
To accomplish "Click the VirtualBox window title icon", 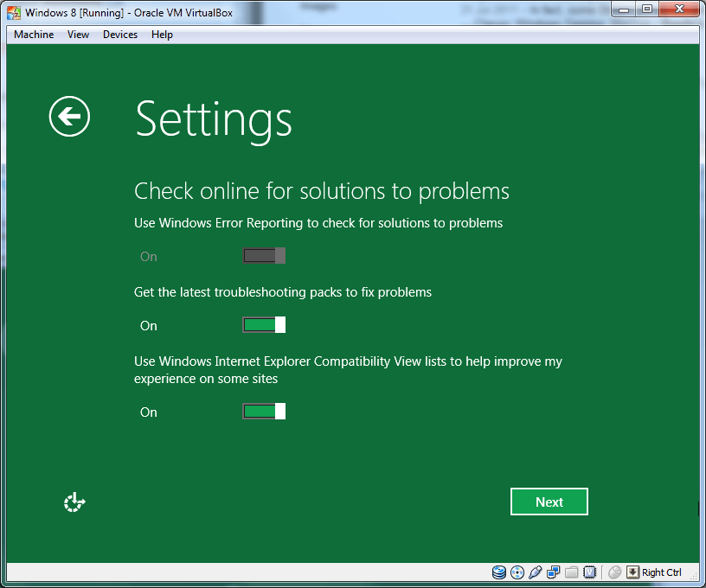I will [14, 13].
